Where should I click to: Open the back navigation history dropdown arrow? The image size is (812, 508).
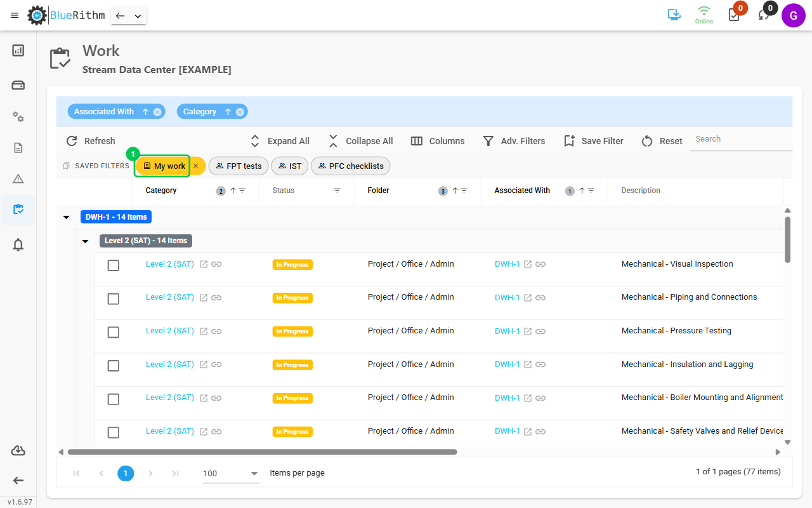pyautogui.click(x=138, y=16)
